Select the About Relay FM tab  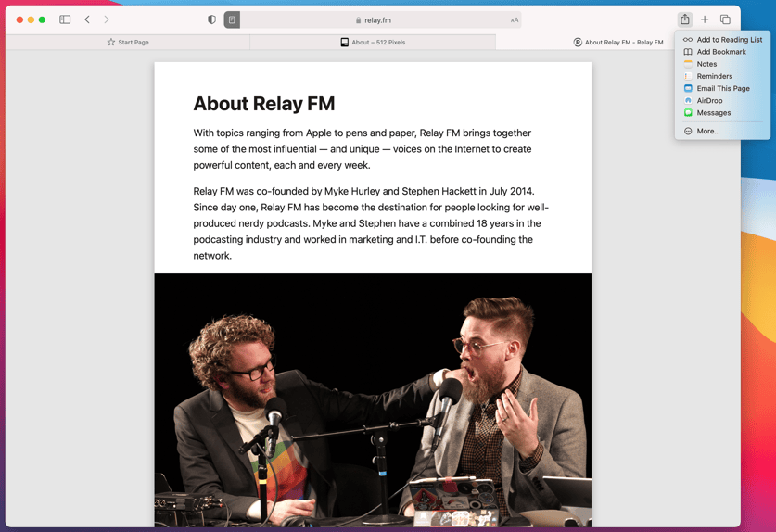click(x=617, y=42)
